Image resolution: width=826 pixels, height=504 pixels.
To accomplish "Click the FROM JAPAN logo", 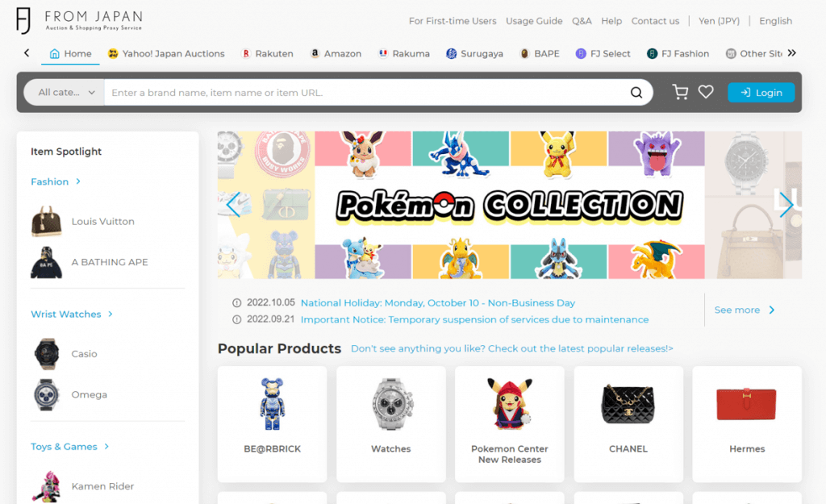I will click(79, 20).
